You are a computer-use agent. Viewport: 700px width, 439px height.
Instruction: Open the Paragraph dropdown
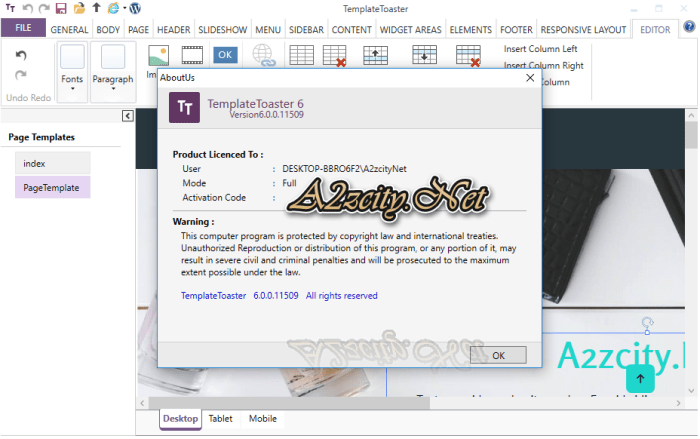tap(113, 72)
